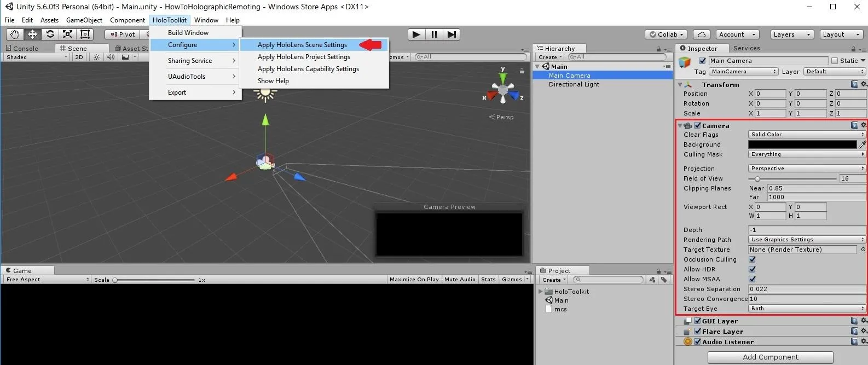This screenshot has height=365, width=868.
Task: Toggle the Static checkbox
Action: pyautogui.click(x=835, y=61)
